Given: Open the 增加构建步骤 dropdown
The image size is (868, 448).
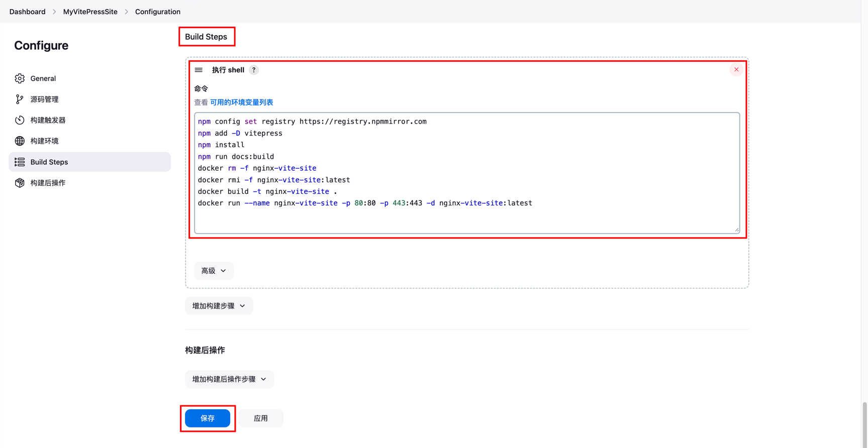Looking at the screenshot, I should 219,306.
